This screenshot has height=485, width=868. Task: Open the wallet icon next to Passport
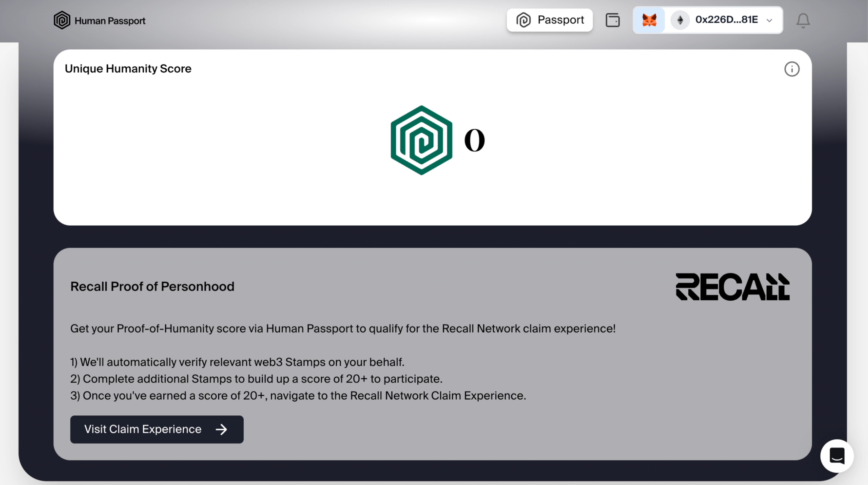click(x=613, y=20)
